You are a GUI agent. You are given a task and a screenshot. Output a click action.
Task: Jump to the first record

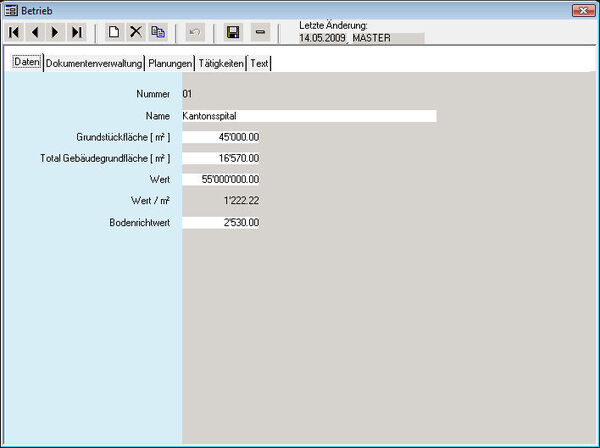point(14,32)
